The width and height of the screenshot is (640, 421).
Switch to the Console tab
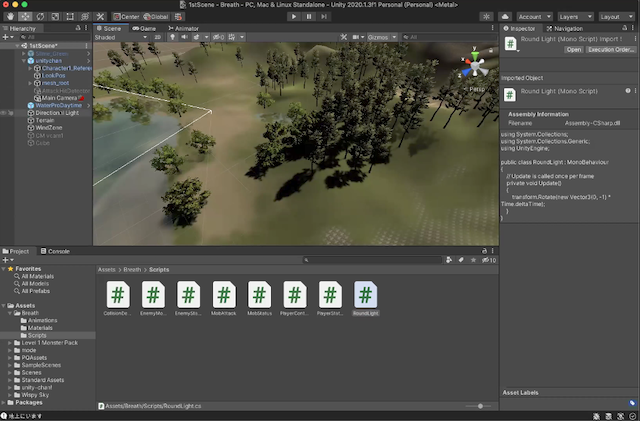[58, 251]
